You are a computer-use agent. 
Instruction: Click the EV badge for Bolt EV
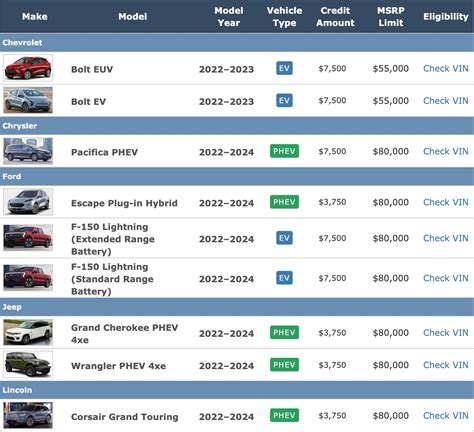[x=284, y=100]
